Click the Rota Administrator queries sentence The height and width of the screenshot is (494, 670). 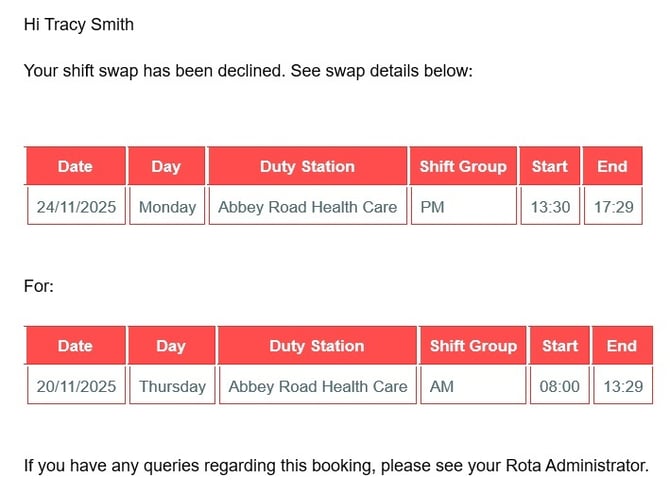[x=335, y=465]
